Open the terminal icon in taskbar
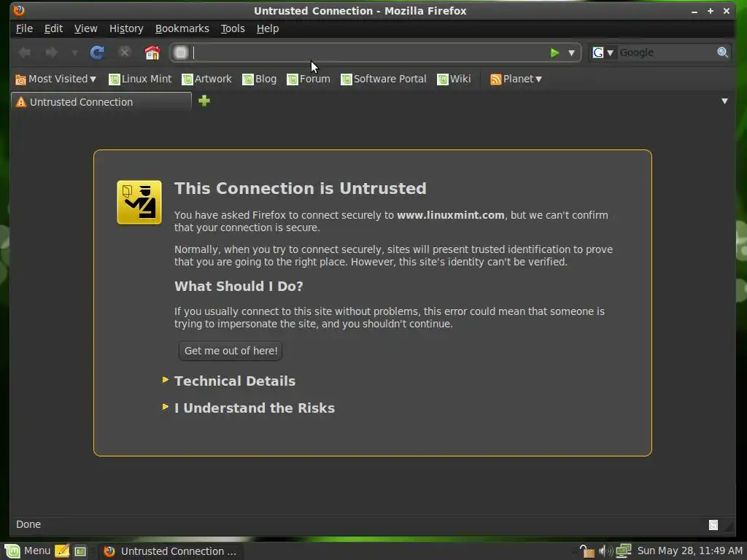 80,551
